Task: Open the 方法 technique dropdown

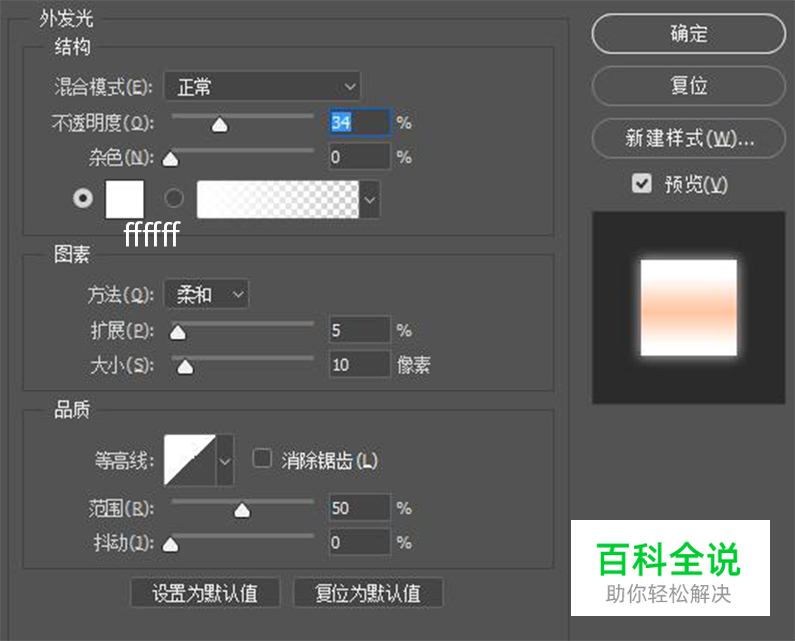Action: 206,294
